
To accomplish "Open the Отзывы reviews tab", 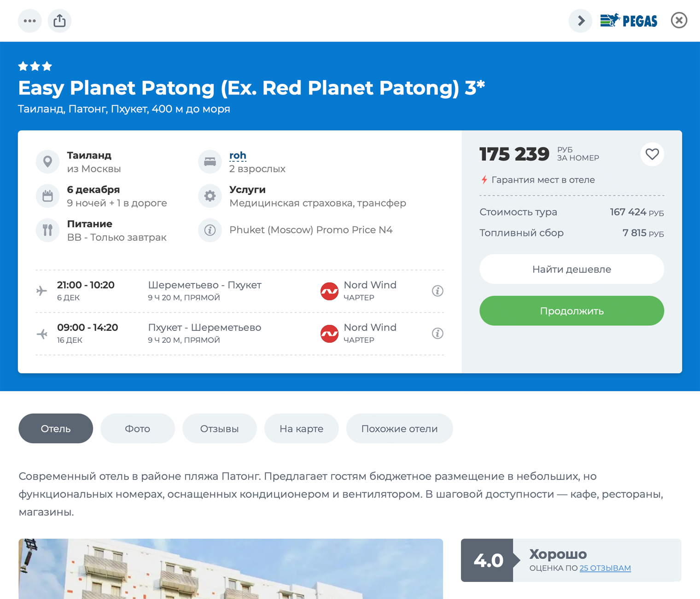I will point(219,429).
